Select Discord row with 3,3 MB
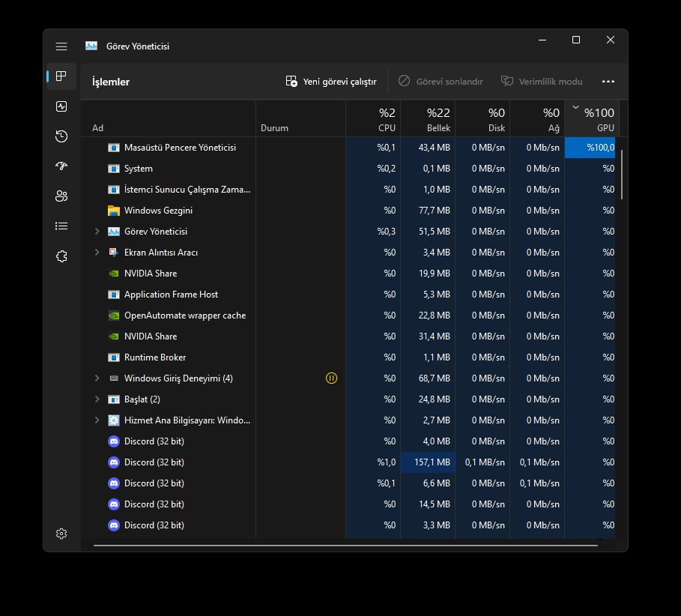The width and height of the screenshot is (681, 616). point(348,525)
